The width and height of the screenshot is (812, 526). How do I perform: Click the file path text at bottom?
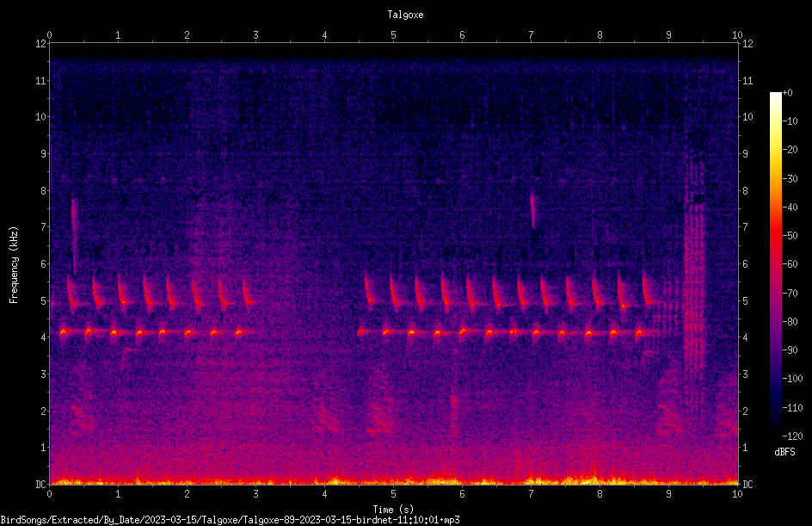click(x=230, y=520)
